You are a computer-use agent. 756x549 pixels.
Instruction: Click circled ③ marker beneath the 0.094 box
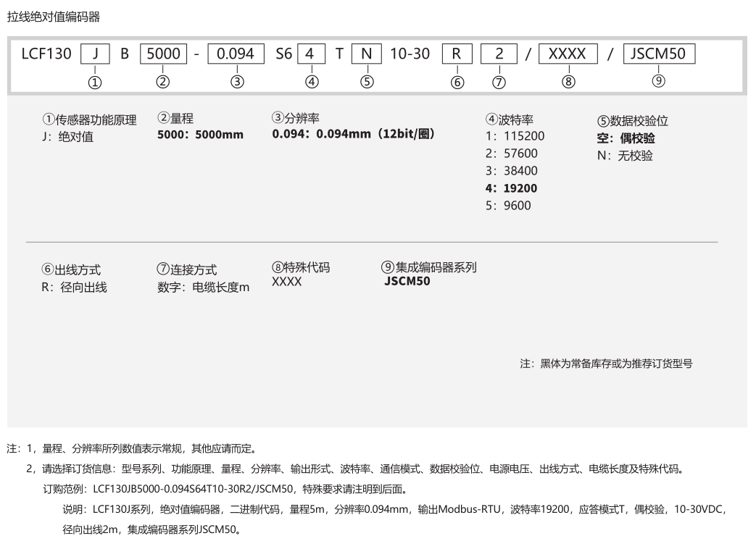(x=237, y=81)
